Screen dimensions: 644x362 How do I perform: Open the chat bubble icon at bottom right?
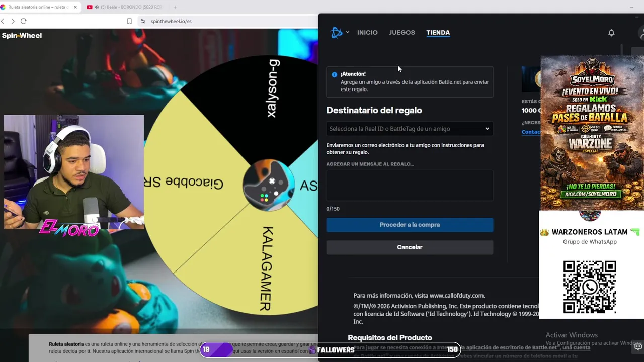pos(638,347)
